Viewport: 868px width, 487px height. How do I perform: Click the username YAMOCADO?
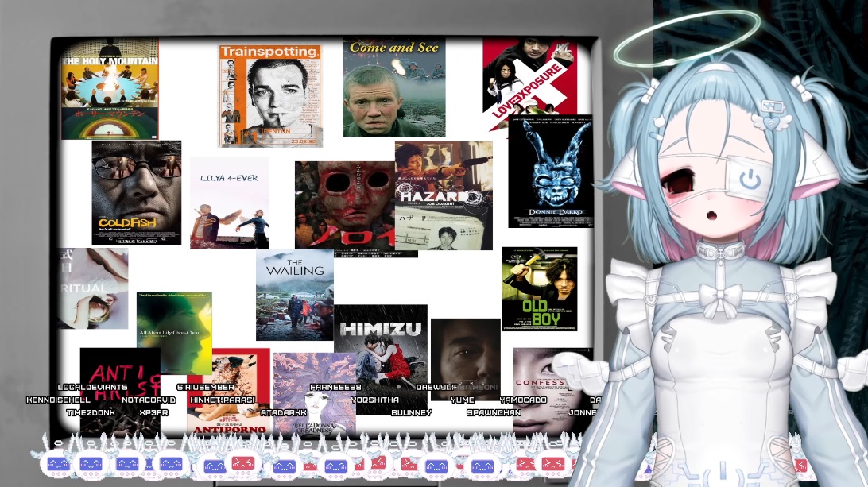click(523, 400)
